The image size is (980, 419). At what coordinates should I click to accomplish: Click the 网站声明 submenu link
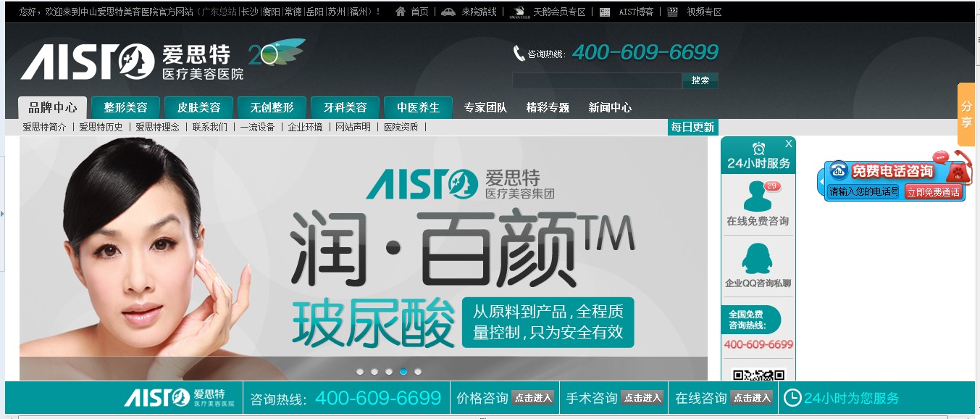(353, 127)
